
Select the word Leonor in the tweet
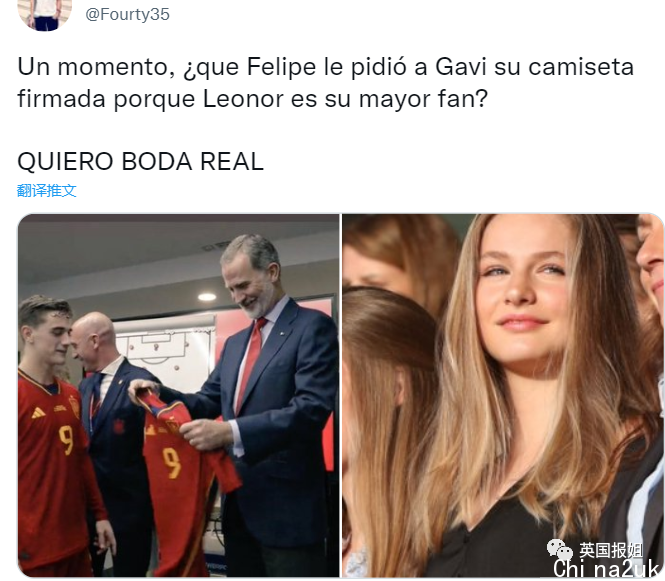[x=243, y=99]
